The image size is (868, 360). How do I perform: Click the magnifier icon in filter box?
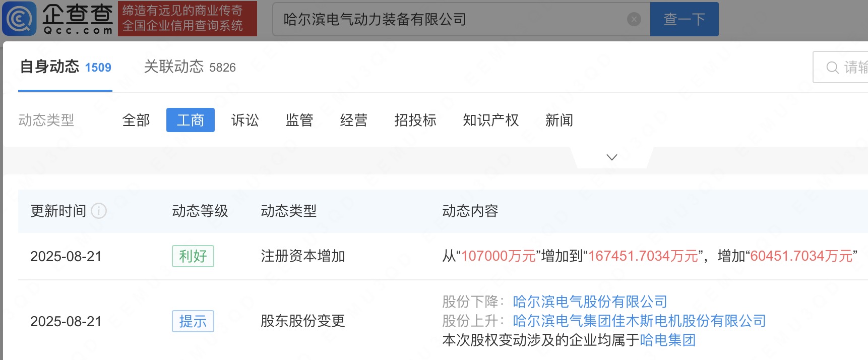pos(832,68)
